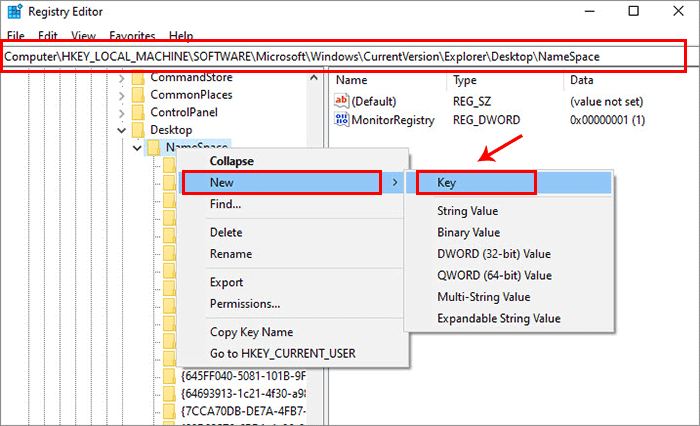Minimize the Registry Editor window
Image resolution: width=700 pixels, height=426 pixels.
coord(590,11)
